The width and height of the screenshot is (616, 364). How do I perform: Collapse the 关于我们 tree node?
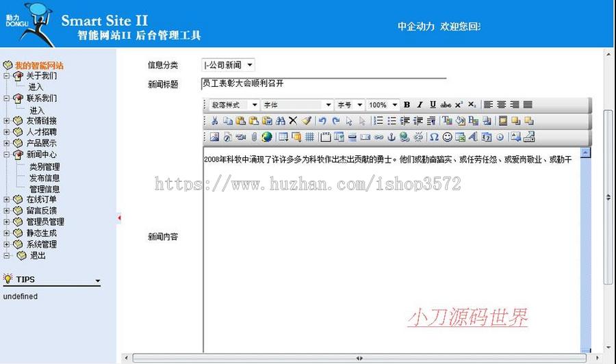click(6, 76)
